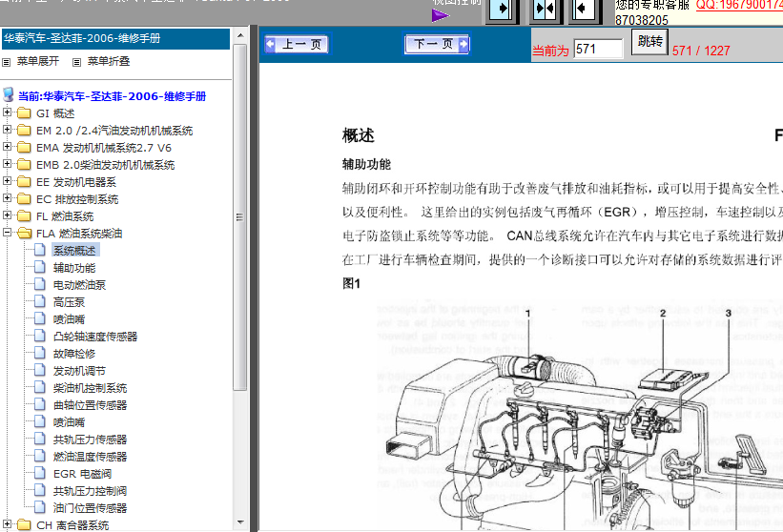The image size is (783, 532).
Task: Click the page icon beside 油门位置传感器
Action: coord(40,507)
